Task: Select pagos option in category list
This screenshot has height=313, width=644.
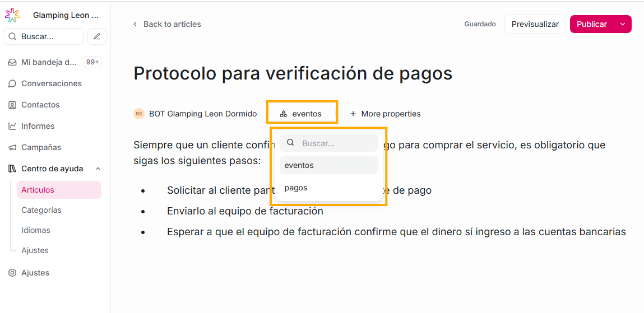Action: click(x=296, y=188)
